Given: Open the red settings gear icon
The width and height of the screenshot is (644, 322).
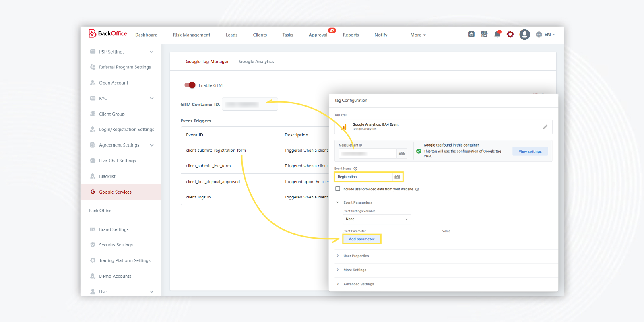Looking at the screenshot, I should (x=510, y=35).
